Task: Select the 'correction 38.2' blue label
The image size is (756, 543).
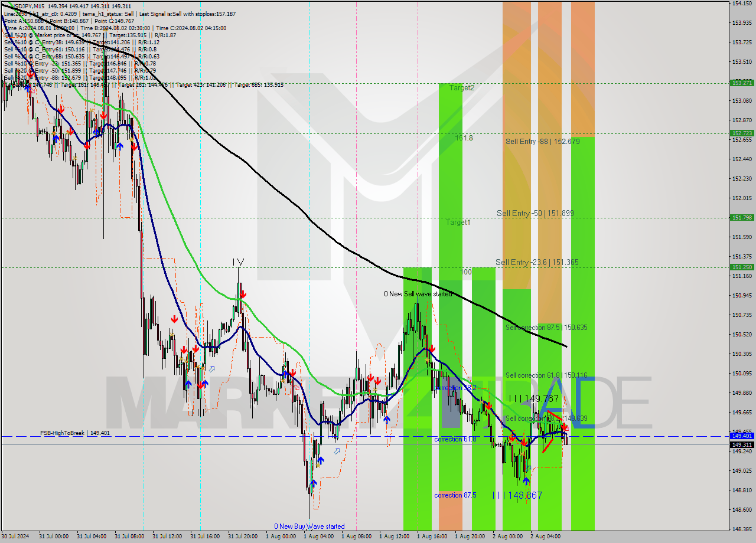Action: point(455,388)
